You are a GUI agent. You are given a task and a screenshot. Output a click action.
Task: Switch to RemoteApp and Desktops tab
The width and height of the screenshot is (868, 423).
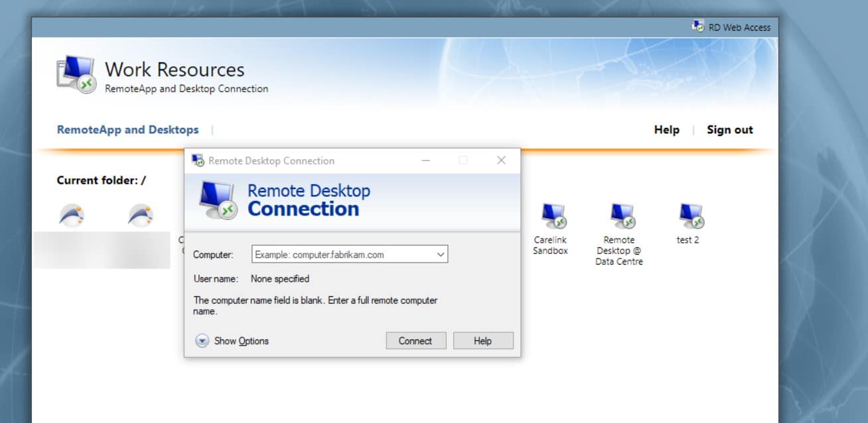[x=127, y=130]
